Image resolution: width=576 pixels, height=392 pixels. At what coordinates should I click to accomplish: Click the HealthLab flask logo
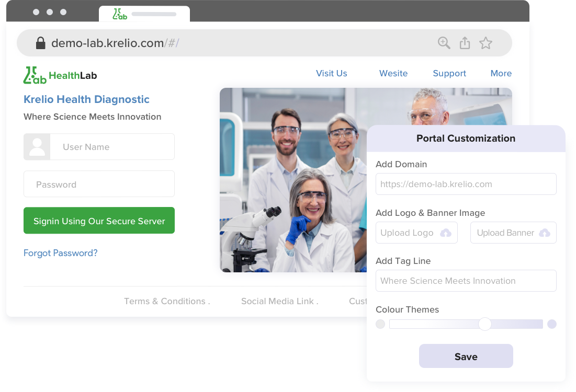pos(32,74)
